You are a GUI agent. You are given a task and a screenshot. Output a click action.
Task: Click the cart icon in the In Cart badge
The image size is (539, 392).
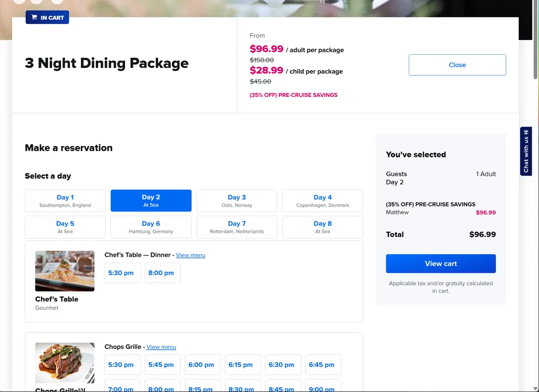(34, 18)
